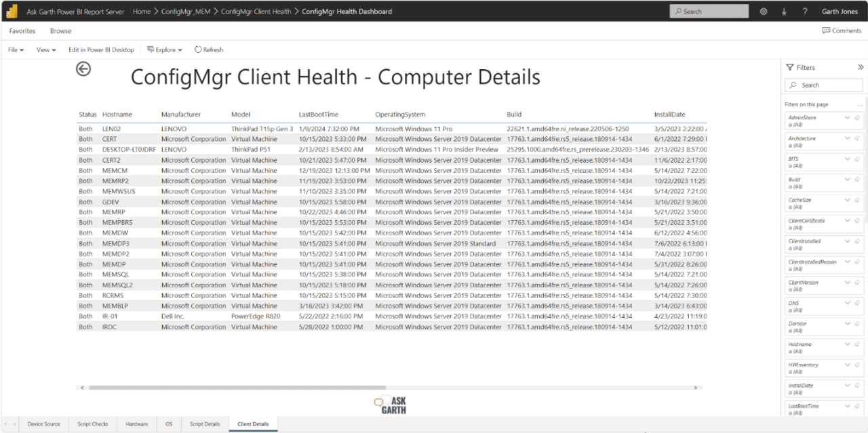
Task: Switch to the Script Details tab
Action: click(205, 424)
